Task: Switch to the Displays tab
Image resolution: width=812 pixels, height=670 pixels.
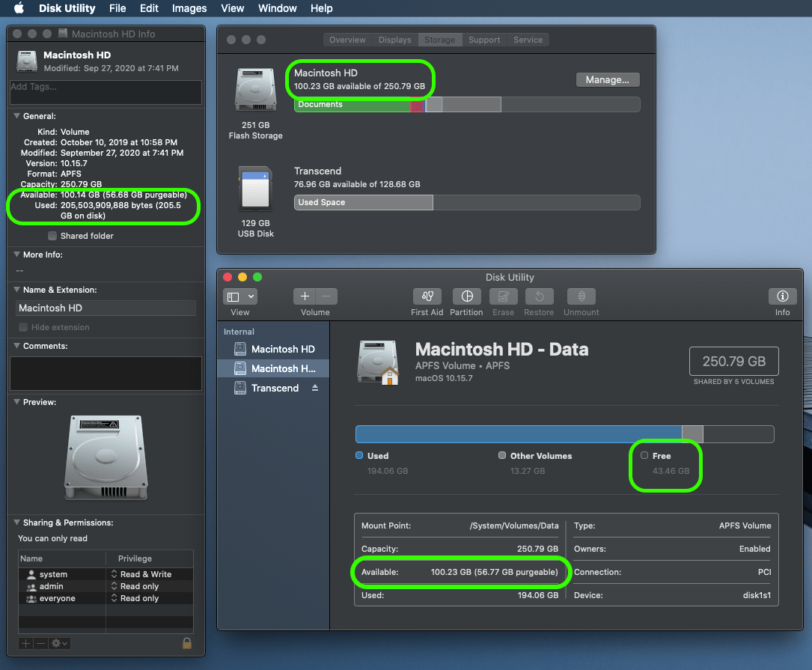Action: click(394, 40)
